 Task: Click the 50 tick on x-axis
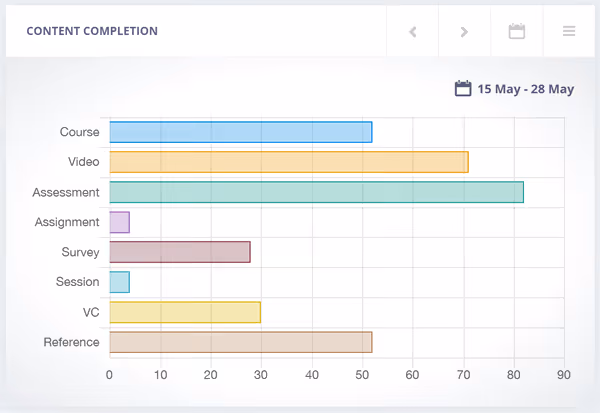coord(362,375)
